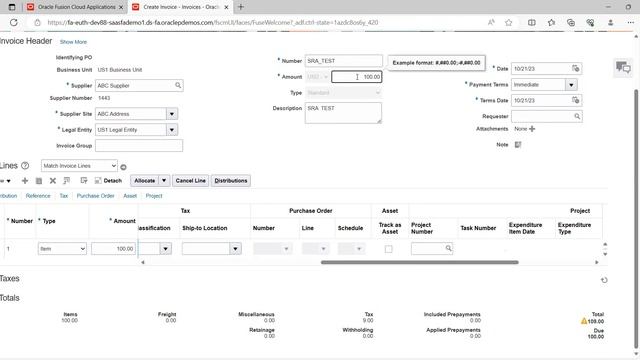Click the Cancel Line button
The height and width of the screenshot is (360, 640).
[191, 180]
